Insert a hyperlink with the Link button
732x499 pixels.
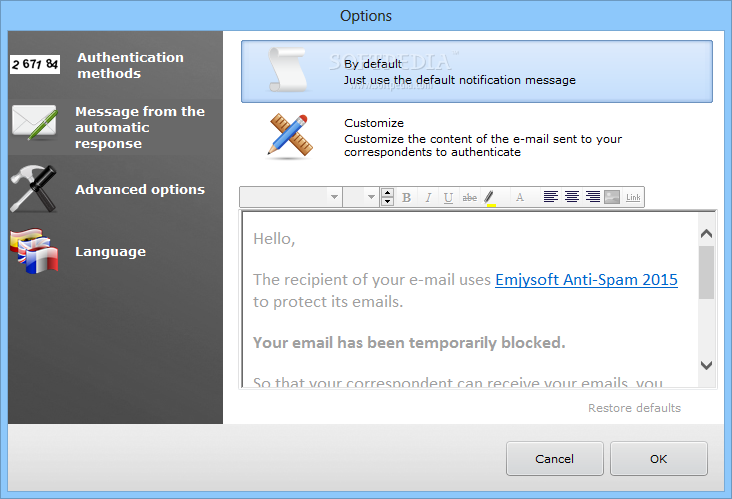click(x=633, y=198)
